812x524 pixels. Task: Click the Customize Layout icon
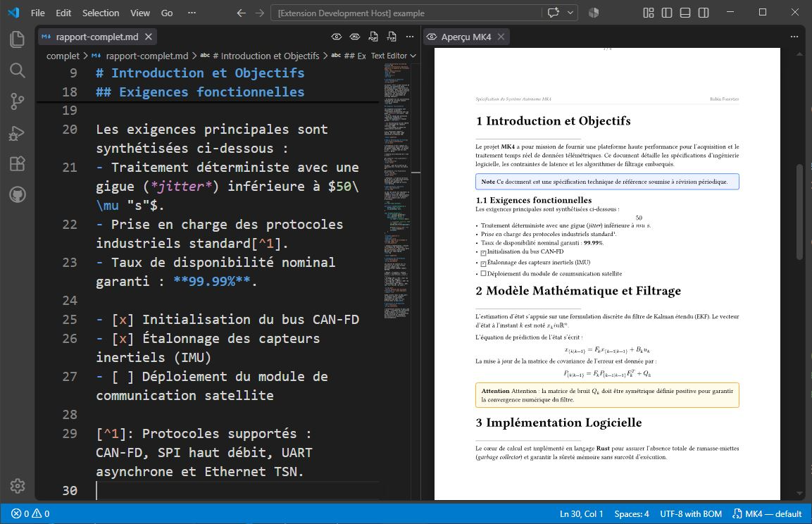tap(649, 13)
